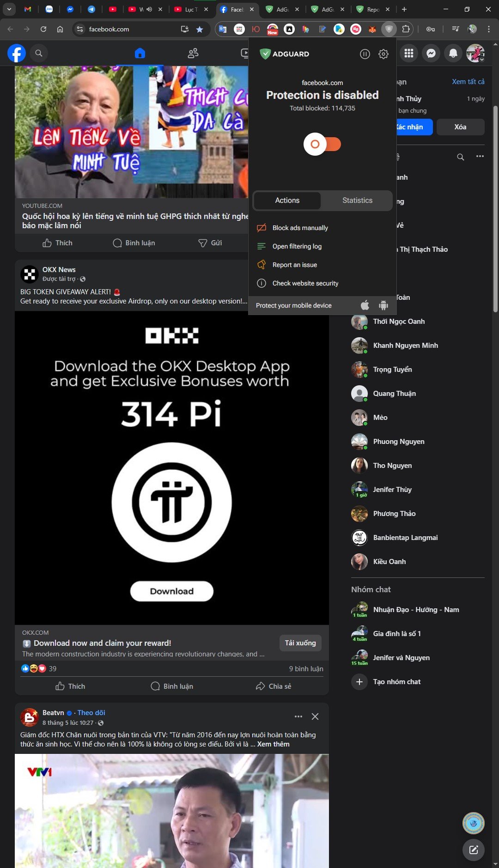Like the YouTube post with Thích
Image resolution: width=499 pixels, height=868 pixels.
[x=57, y=243]
